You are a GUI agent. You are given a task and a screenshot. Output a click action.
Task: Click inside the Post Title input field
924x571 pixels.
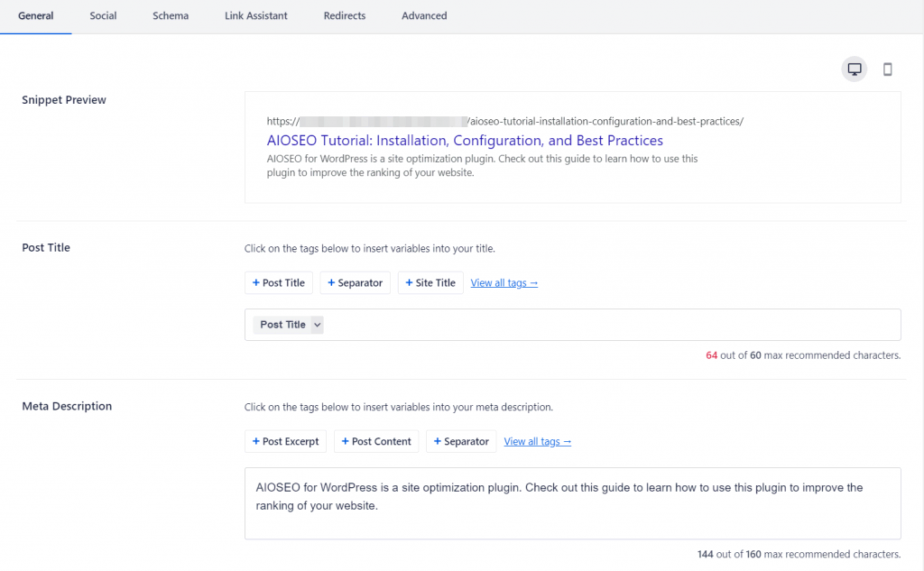(x=605, y=325)
